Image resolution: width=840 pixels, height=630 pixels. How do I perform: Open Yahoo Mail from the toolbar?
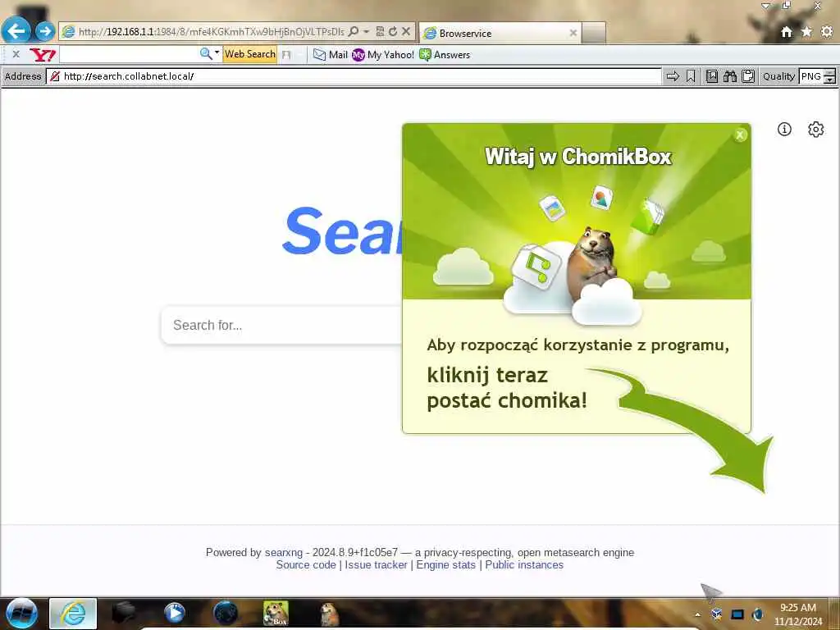pyautogui.click(x=331, y=55)
